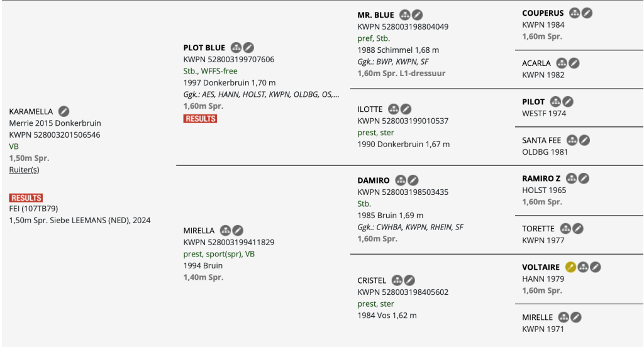The image size is (644, 347).
Task: Click the edit pencil next to Ilotte
Action: point(406,109)
